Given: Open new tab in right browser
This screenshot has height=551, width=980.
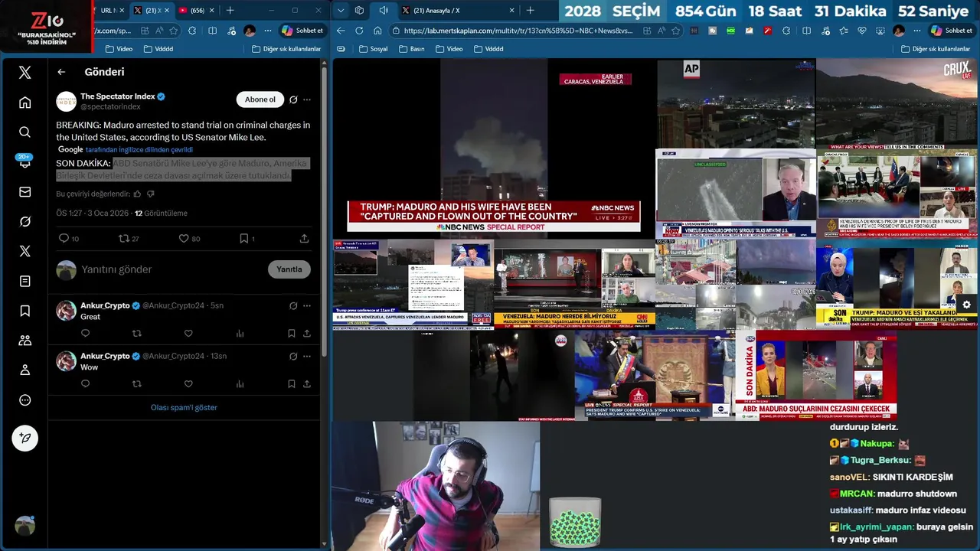Looking at the screenshot, I should tap(530, 11).
